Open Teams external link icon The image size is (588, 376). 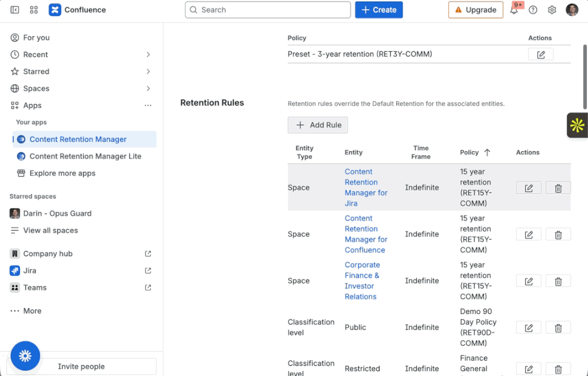[x=148, y=288]
